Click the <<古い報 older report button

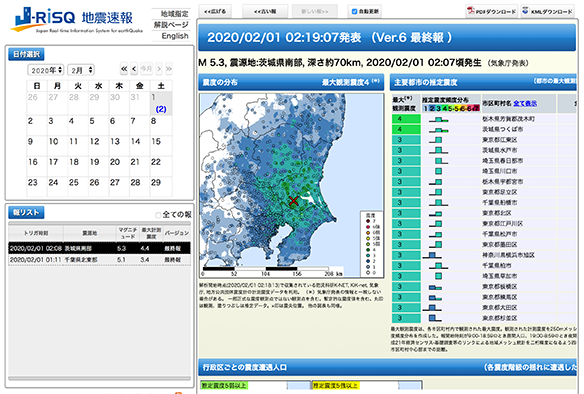pos(265,12)
